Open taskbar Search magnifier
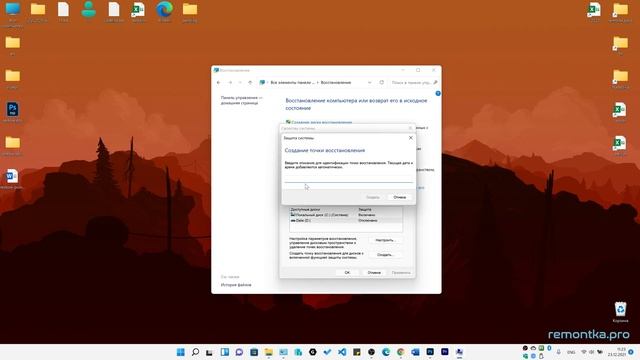The width and height of the screenshot is (640, 360). click(x=195, y=352)
